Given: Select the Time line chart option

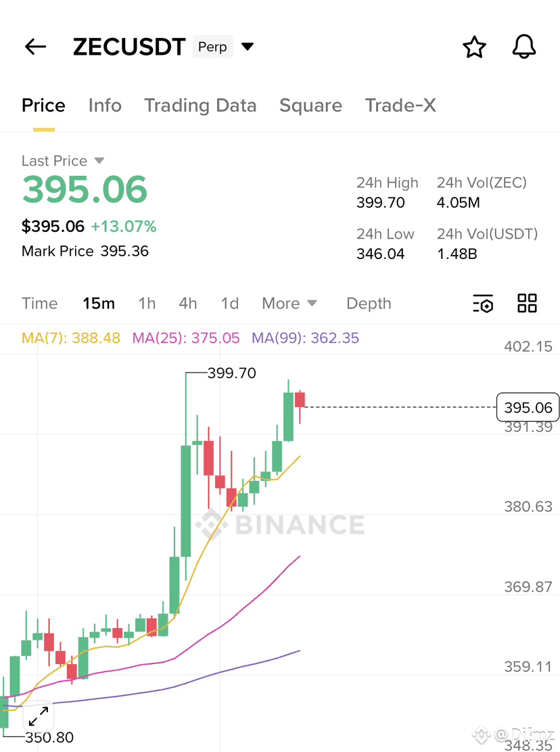Looking at the screenshot, I should (x=40, y=304).
